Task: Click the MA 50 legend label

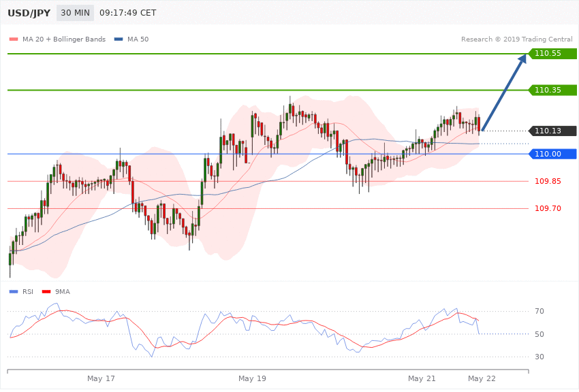Action: [138, 39]
